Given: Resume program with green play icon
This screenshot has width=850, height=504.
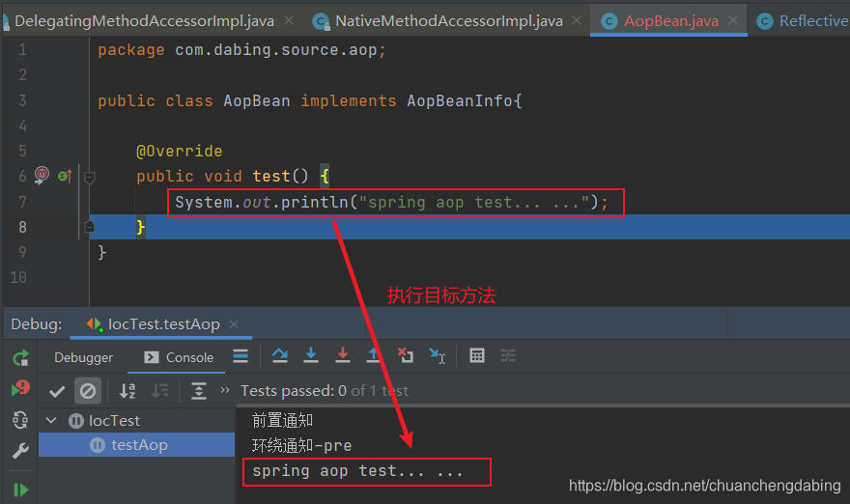Looking at the screenshot, I should tap(20, 490).
